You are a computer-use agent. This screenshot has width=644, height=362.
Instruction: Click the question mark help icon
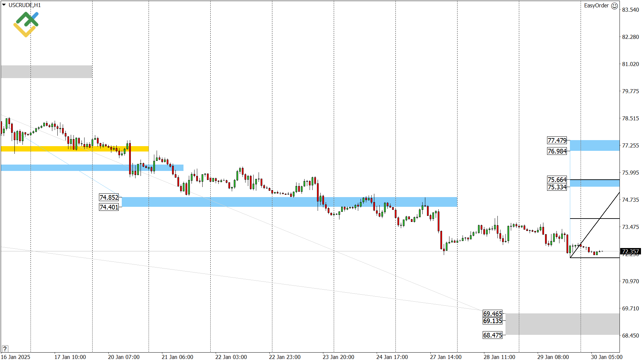coord(5,349)
